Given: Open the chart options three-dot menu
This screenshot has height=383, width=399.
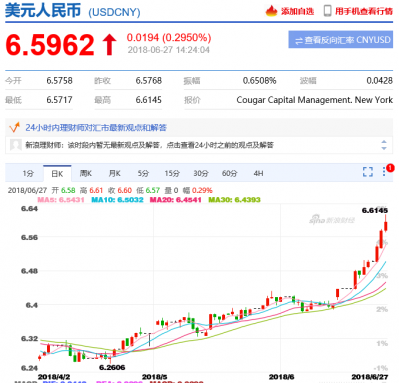Looking at the screenshot, I should [384, 172].
